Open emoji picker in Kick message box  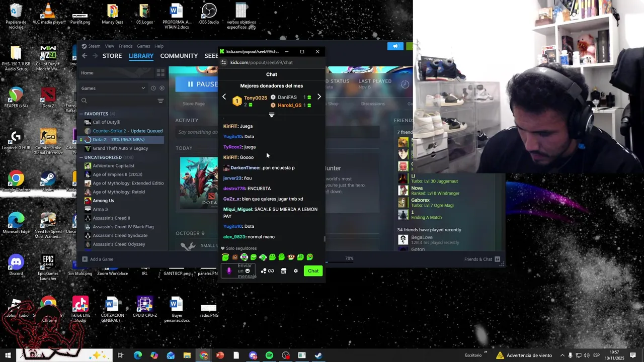pos(248,271)
